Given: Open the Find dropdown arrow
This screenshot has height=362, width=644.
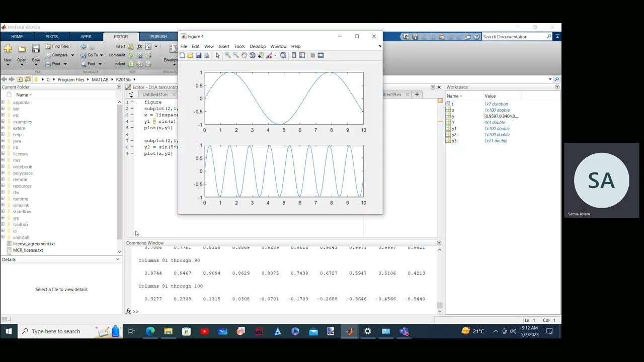Looking at the screenshot, I should [100, 64].
